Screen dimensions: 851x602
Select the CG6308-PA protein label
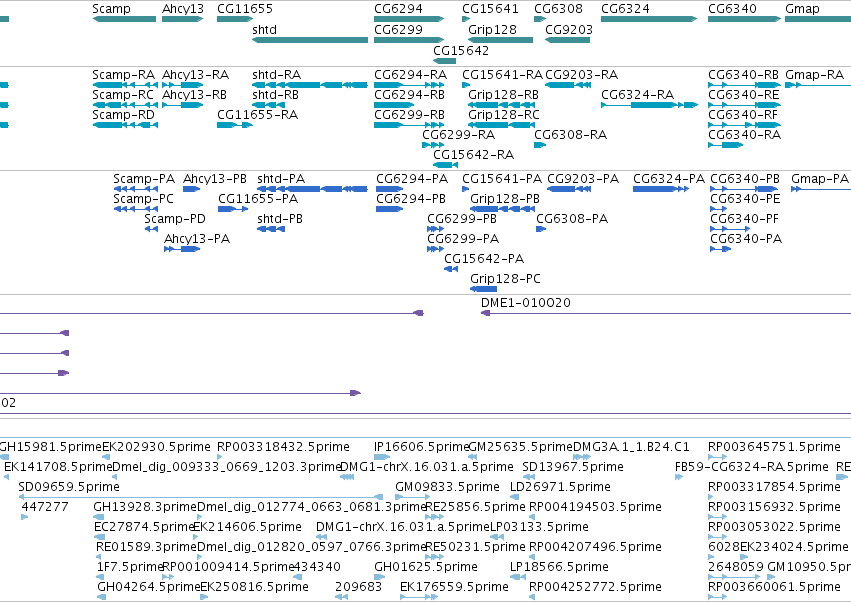click(x=572, y=219)
